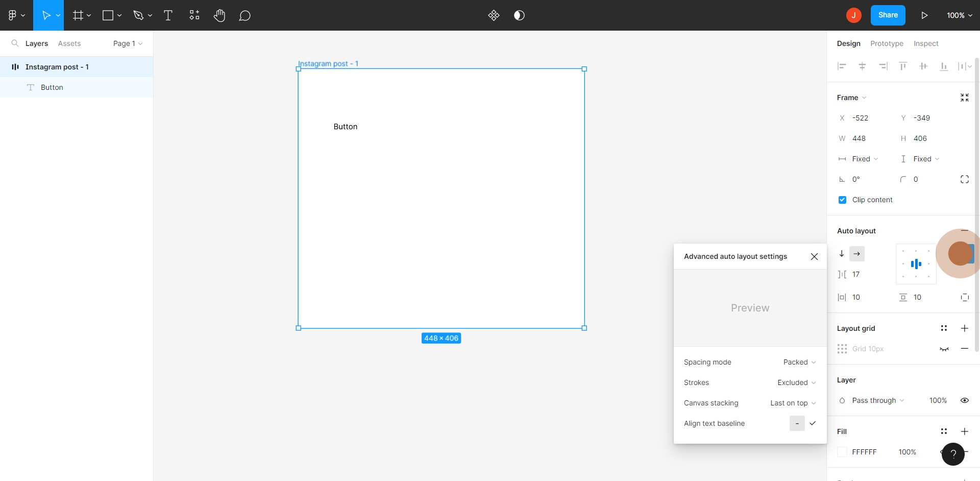The image size is (980, 481).
Task: Toggle layer visibility eye icon
Action: [964, 400]
